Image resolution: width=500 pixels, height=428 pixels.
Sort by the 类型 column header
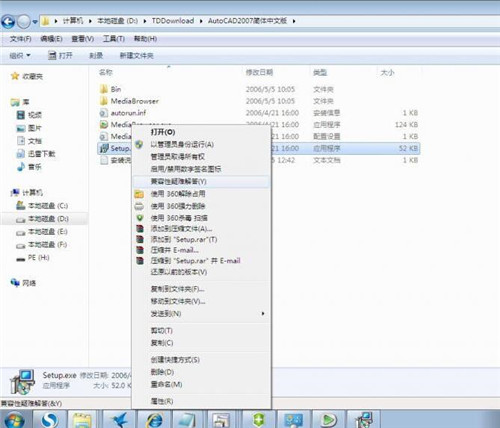pos(320,72)
